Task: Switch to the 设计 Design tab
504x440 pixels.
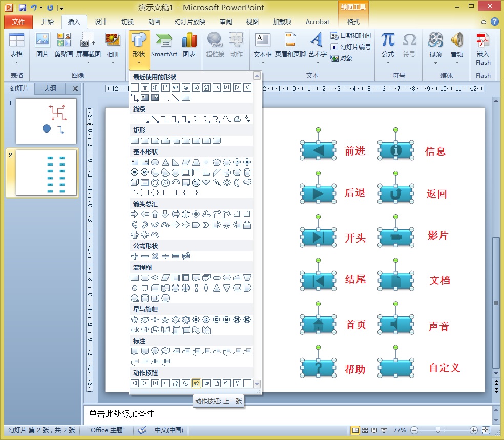Action: click(100, 21)
